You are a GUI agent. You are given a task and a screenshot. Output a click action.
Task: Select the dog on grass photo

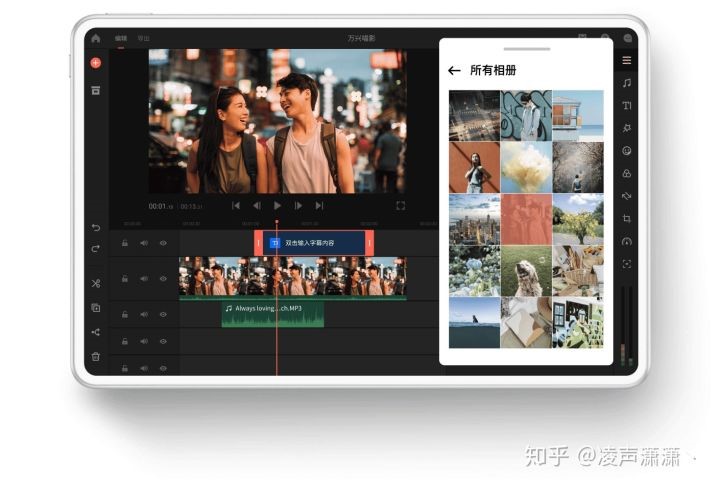(x=526, y=271)
